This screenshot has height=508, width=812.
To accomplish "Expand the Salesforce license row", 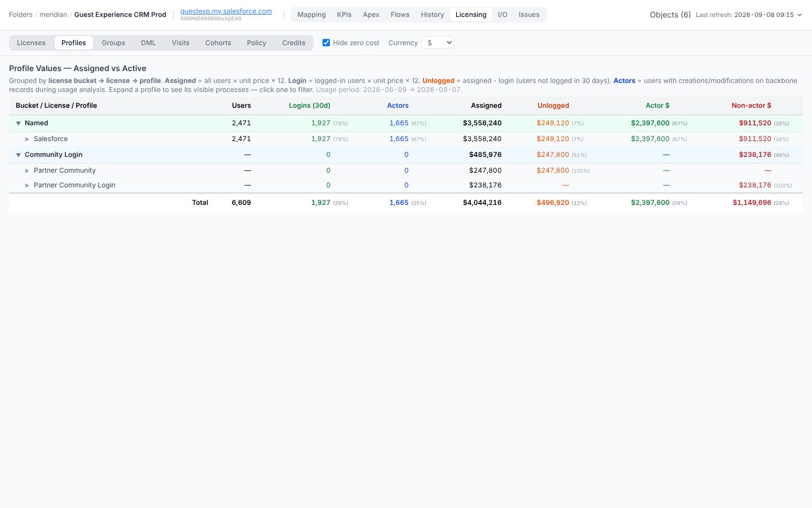I will click(27, 139).
